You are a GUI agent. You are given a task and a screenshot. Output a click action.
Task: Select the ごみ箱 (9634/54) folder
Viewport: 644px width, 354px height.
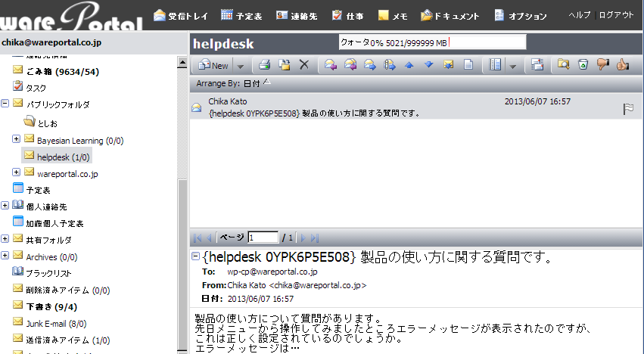pyautogui.click(x=62, y=71)
